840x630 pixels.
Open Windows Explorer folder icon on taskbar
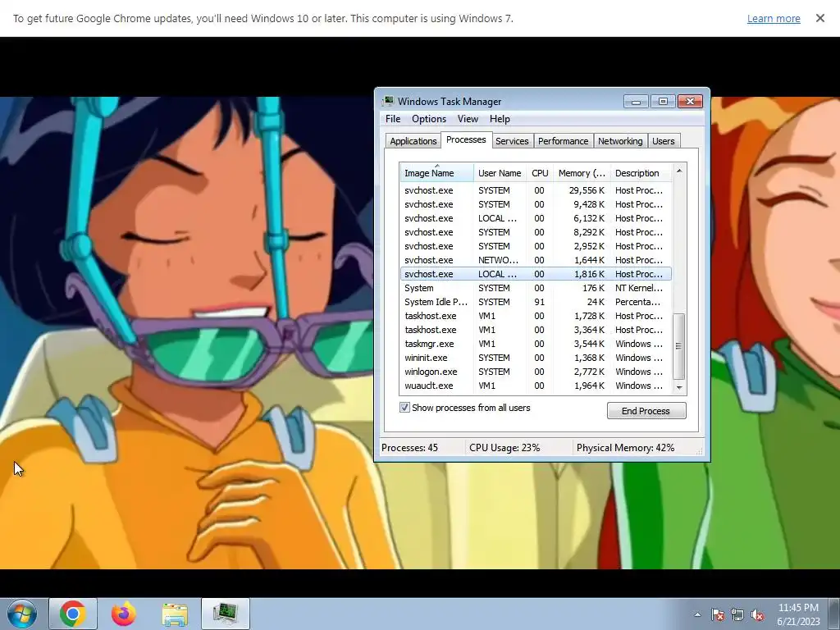pyautogui.click(x=175, y=614)
